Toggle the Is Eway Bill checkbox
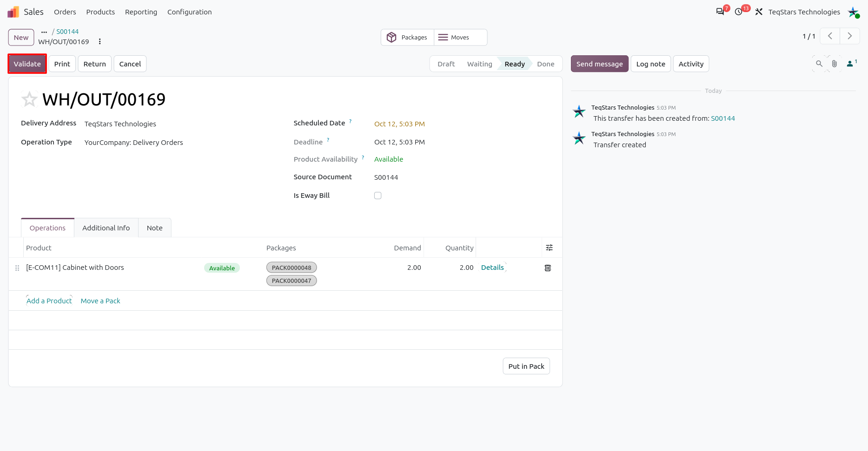 point(378,196)
